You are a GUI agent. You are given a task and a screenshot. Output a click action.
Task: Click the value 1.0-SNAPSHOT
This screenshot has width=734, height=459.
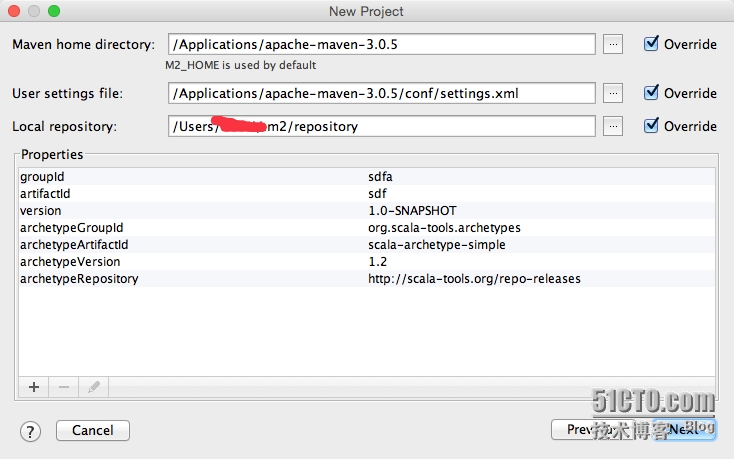[412, 211]
